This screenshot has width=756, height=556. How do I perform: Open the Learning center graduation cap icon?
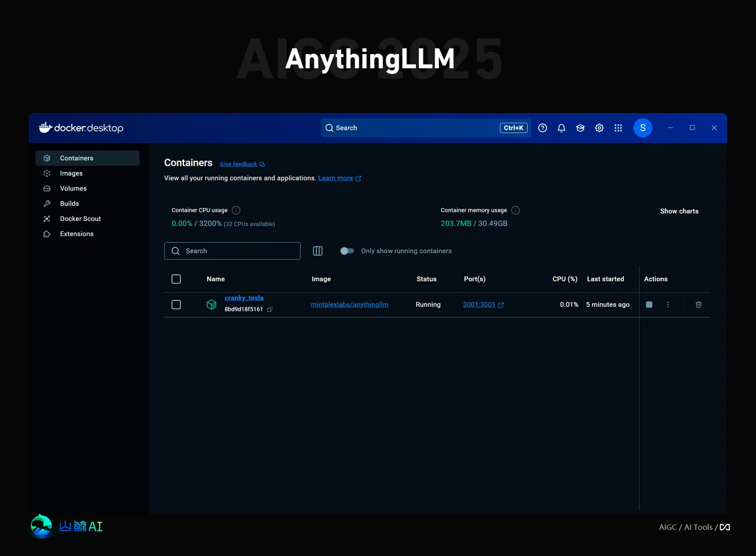coord(581,128)
